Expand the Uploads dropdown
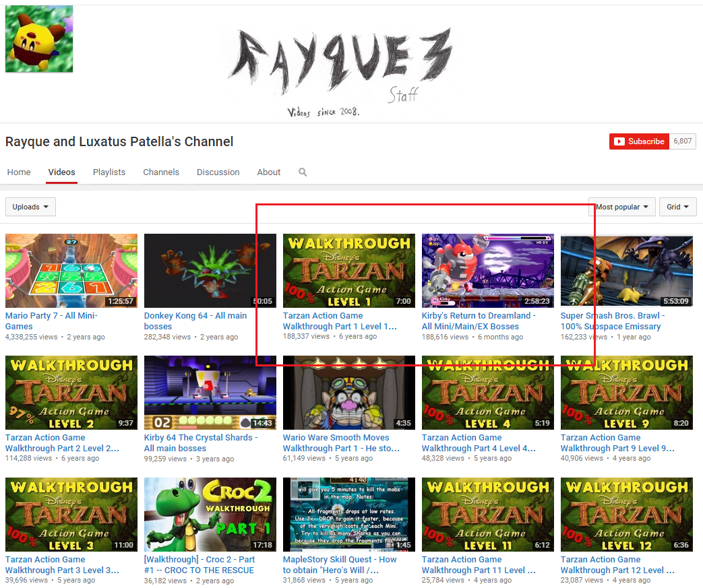This screenshot has height=588, width=703. pos(30,207)
